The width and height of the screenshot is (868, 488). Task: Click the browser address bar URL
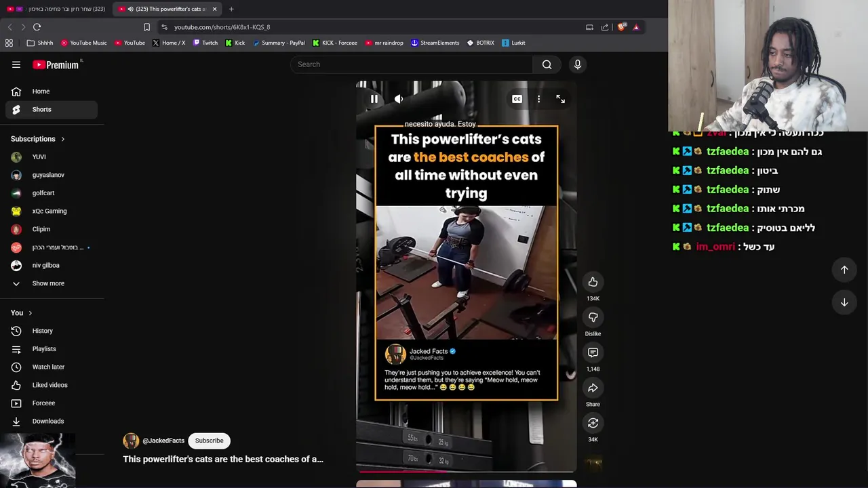point(222,27)
